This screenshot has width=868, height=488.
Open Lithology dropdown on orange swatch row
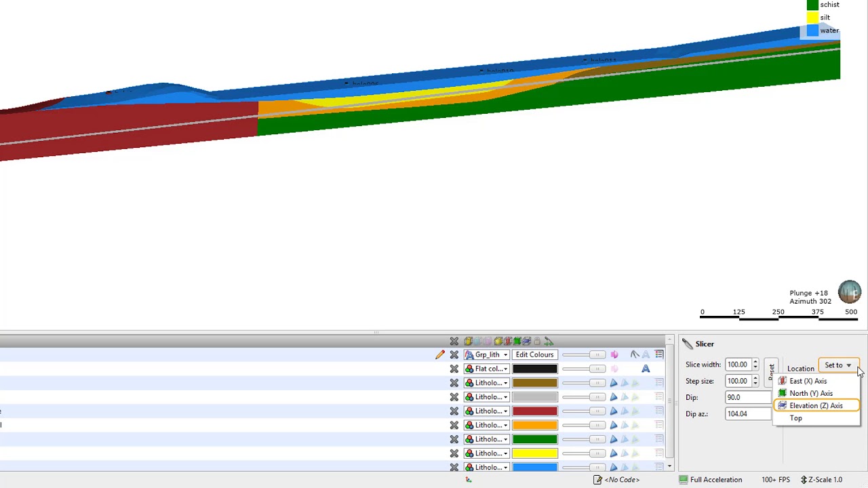coord(486,425)
